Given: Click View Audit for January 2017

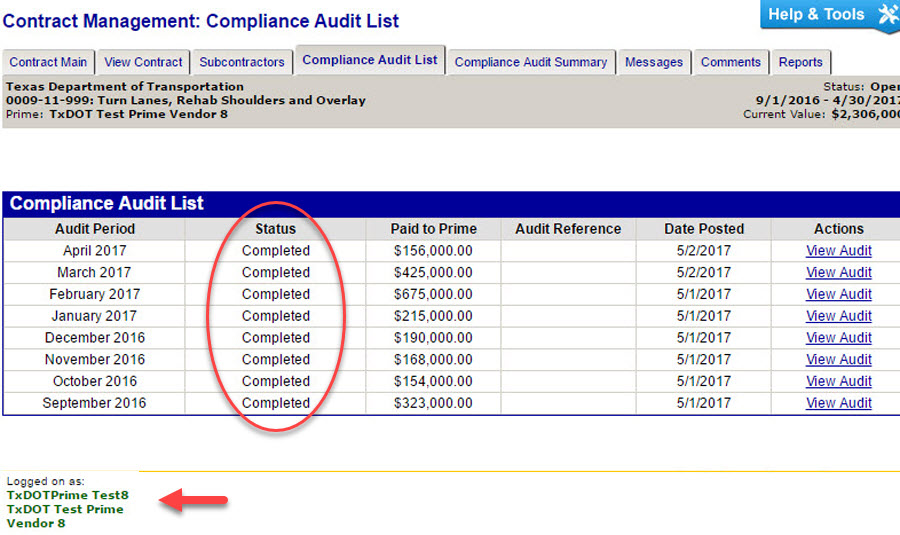Looking at the screenshot, I should pyautogui.click(x=838, y=316).
